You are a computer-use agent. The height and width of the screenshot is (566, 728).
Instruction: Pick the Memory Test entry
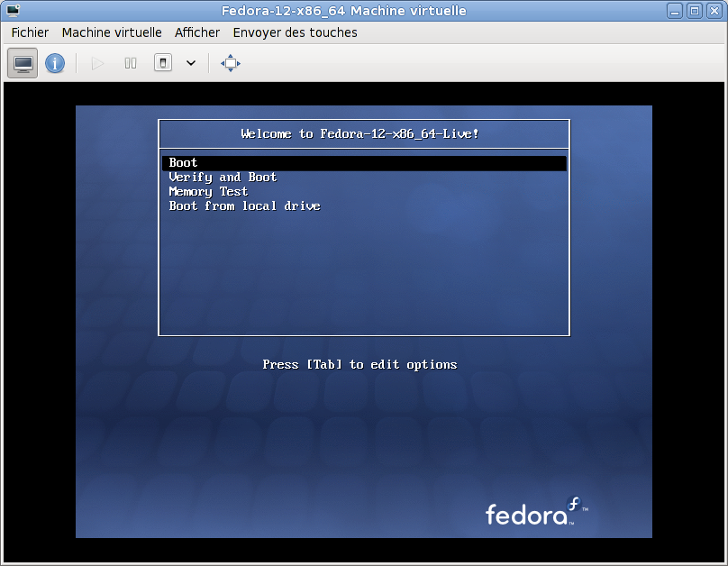(x=208, y=192)
